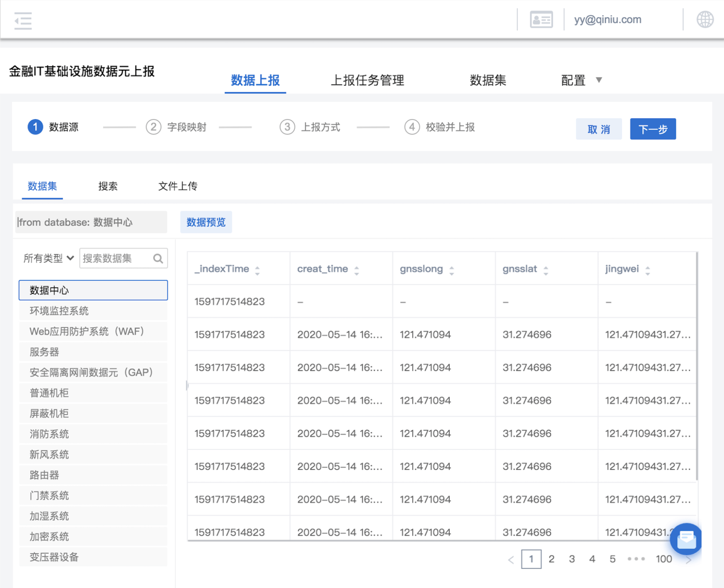
Task: Click the 下一步 button to continue
Action: [x=653, y=129]
